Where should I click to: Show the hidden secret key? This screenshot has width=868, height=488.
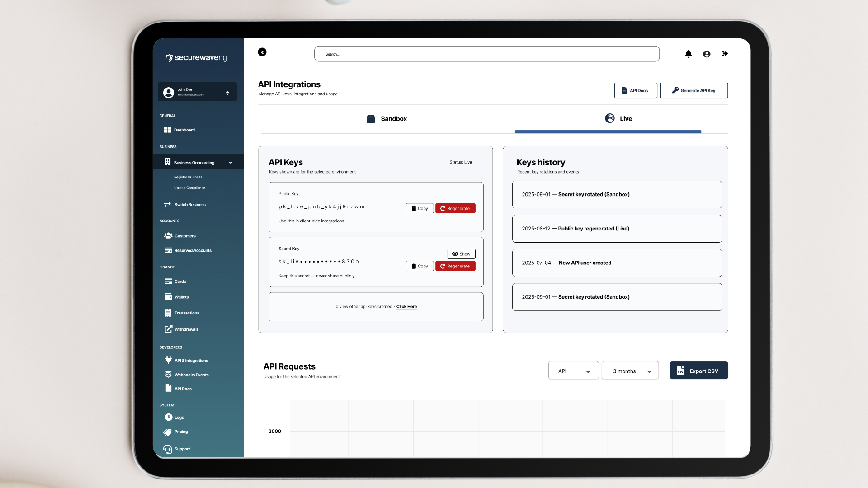tap(461, 254)
